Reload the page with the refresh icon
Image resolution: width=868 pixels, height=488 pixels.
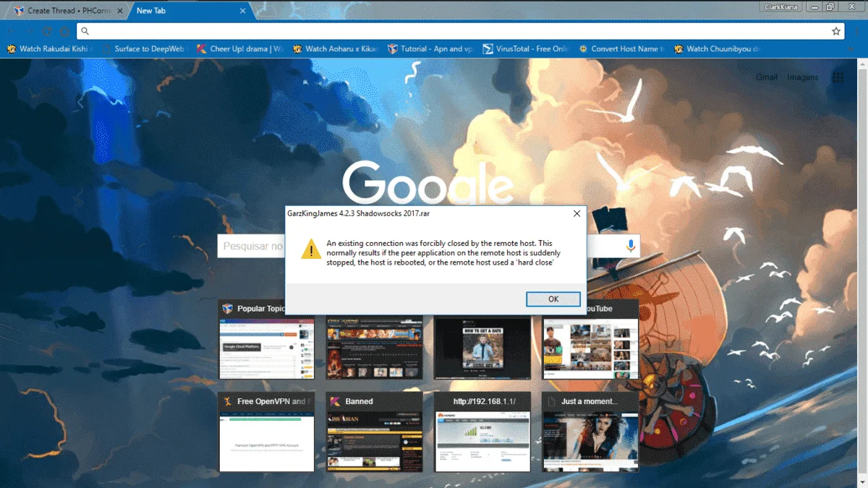click(47, 32)
